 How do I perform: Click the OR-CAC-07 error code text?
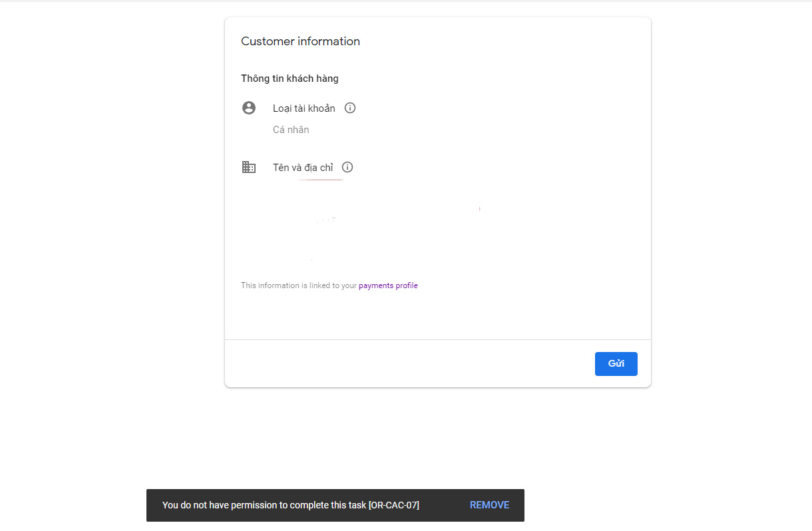pos(394,505)
